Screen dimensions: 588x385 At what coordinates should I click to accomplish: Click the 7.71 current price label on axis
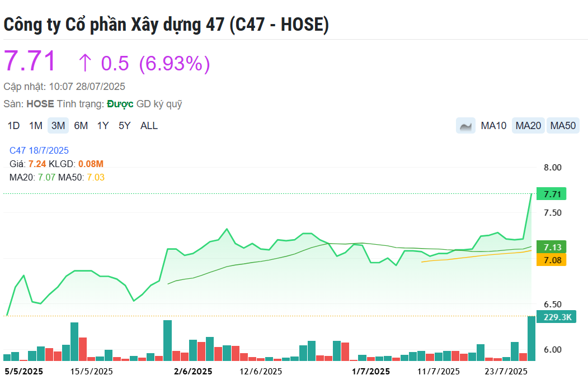tap(551, 194)
